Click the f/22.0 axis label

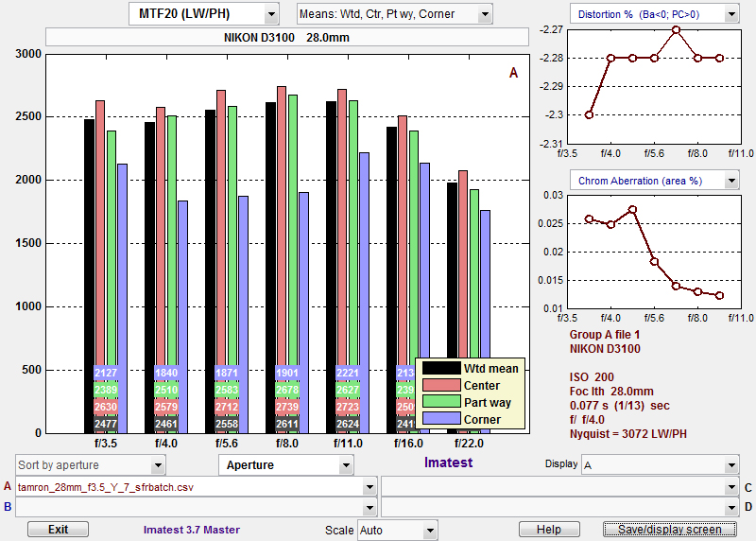(469, 444)
